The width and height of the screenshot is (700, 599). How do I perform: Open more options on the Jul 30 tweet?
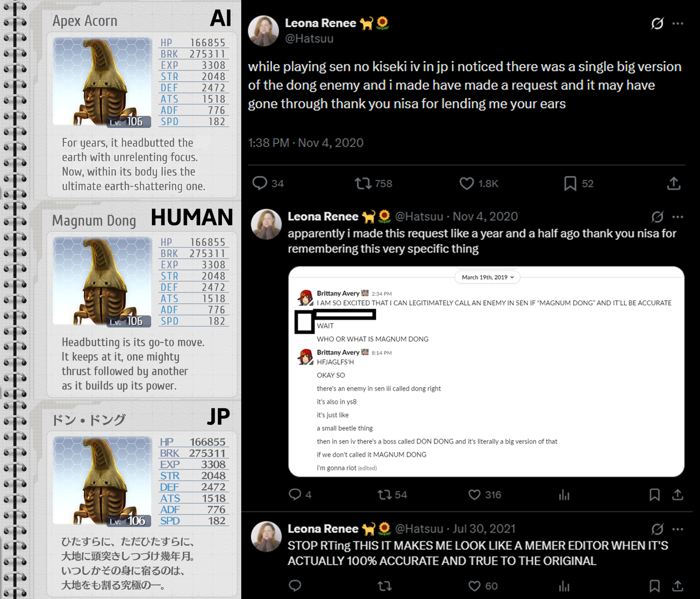(x=678, y=529)
